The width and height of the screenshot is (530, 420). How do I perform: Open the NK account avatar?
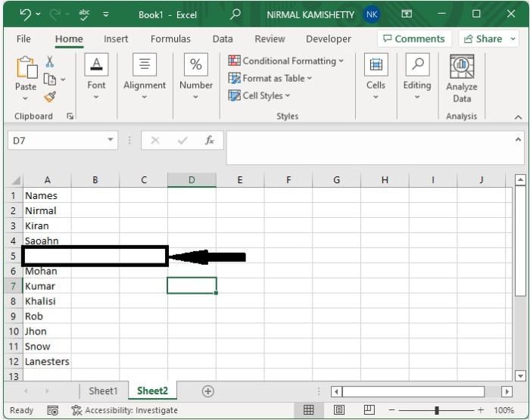pyautogui.click(x=372, y=14)
